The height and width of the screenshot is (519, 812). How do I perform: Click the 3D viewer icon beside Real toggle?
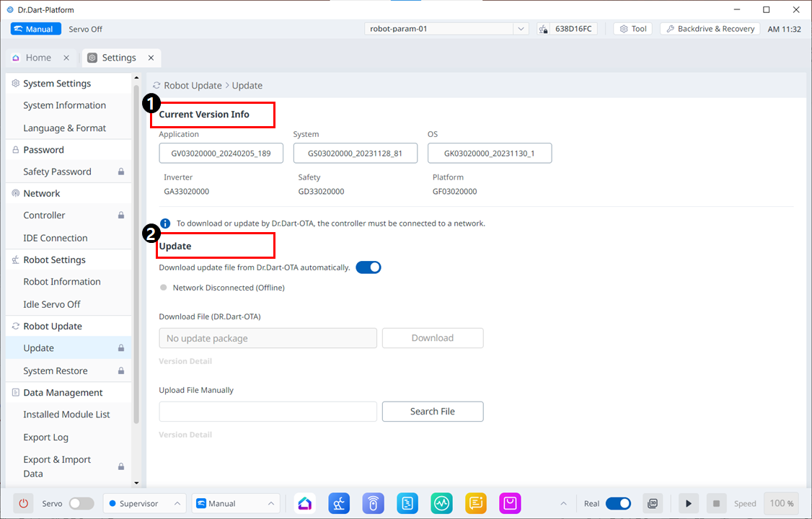(x=652, y=503)
